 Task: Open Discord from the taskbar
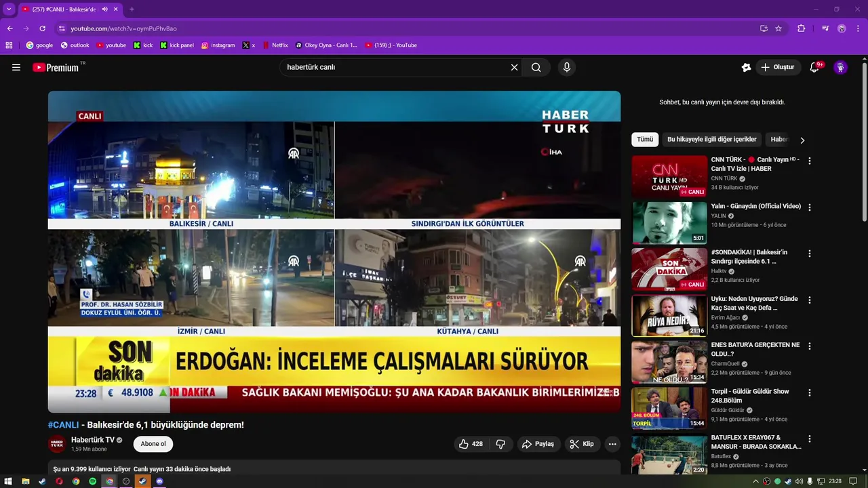point(159,481)
